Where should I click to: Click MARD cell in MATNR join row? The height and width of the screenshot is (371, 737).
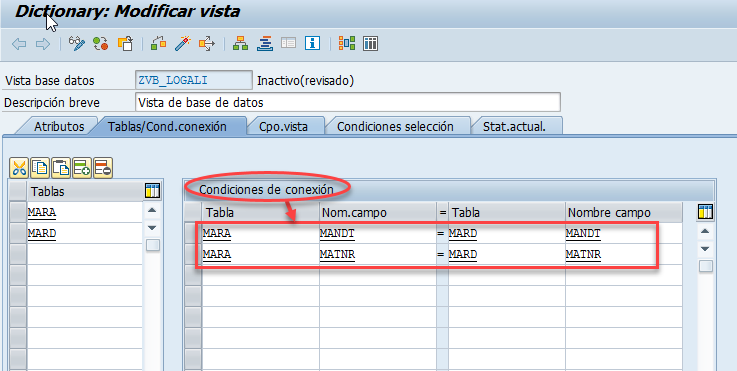coord(506,254)
